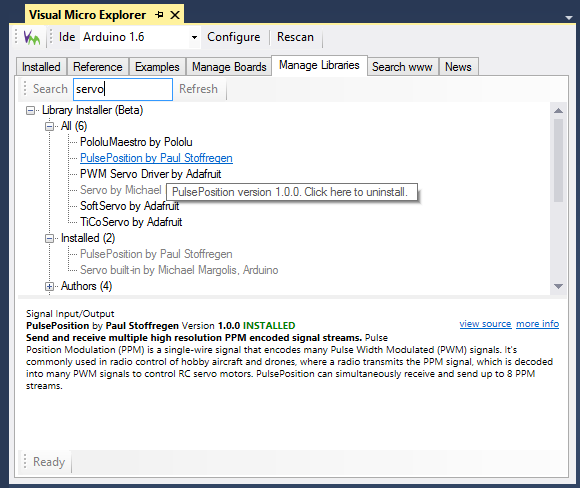Click the Authors (4) label
580x488 pixels.
click(x=86, y=286)
